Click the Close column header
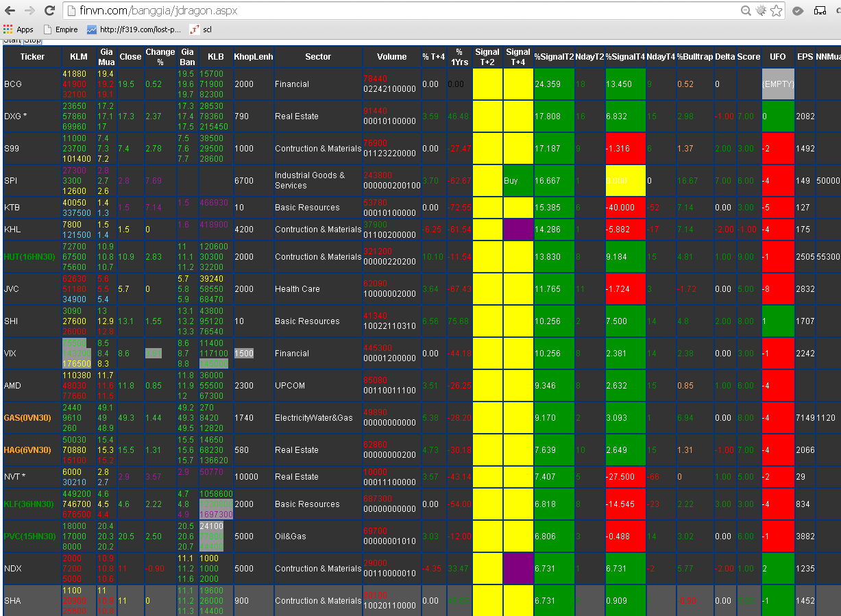Screen dimensions: 841x616 tap(130, 57)
